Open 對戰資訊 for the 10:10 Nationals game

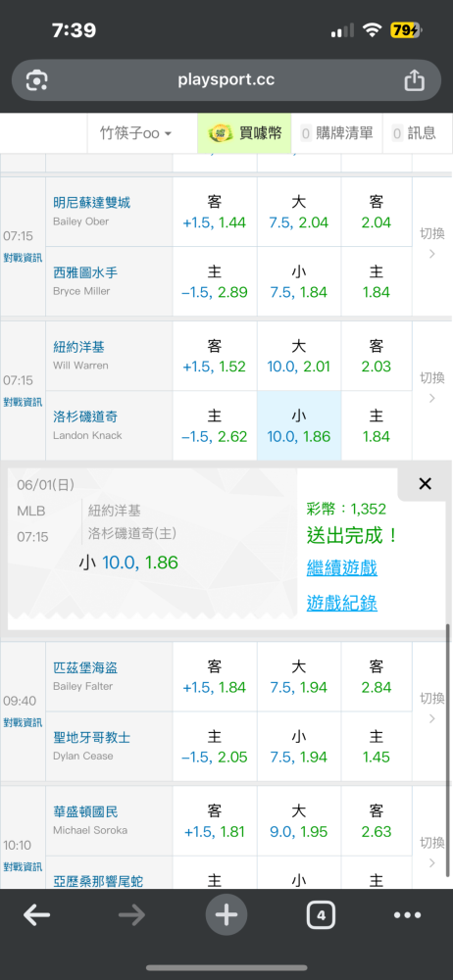click(x=23, y=867)
